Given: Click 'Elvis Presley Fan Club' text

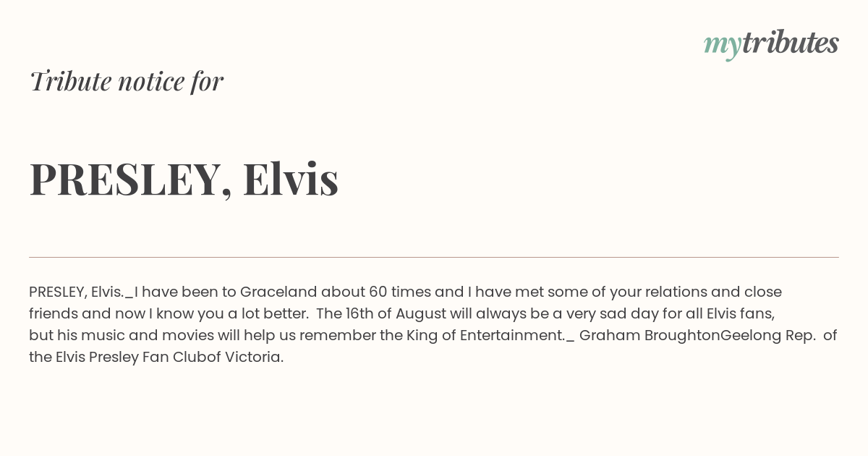Looking at the screenshot, I should click(x=131, y=357).
